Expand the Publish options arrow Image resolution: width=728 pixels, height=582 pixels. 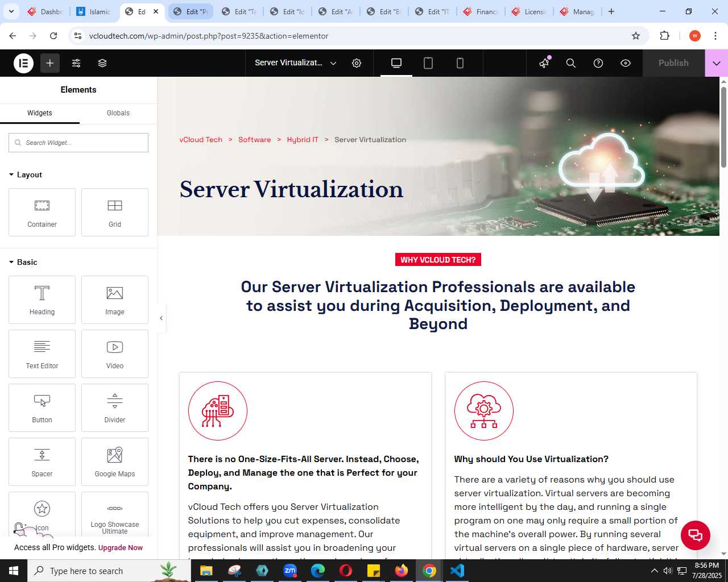click(x=717, y=63)
